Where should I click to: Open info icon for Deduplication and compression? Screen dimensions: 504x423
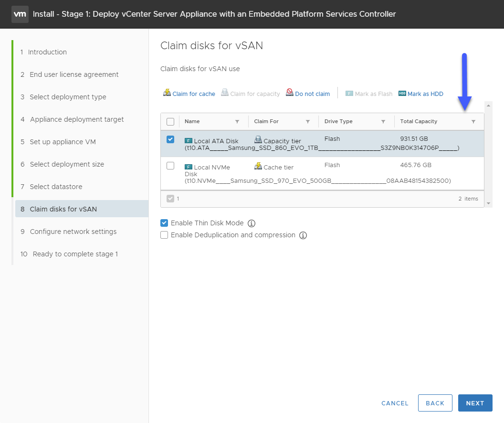[x=303, y=235]
